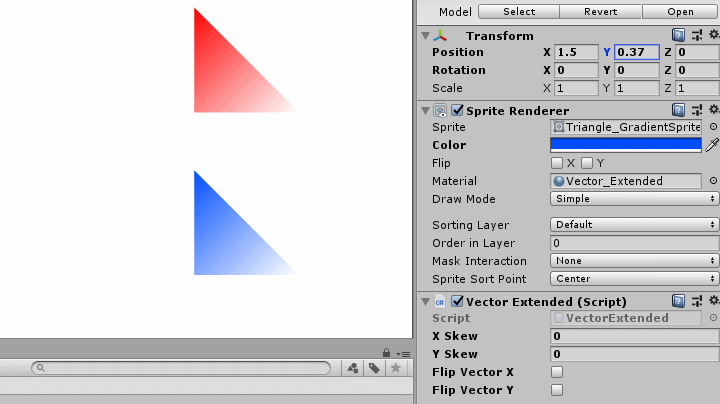Click the project search text field
Viewport: 720px width, 404px height.
(181, 368)
